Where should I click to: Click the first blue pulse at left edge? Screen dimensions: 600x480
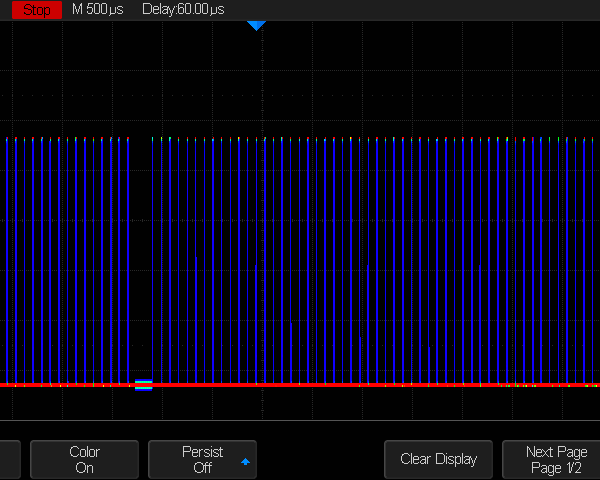tap(7, 260)
